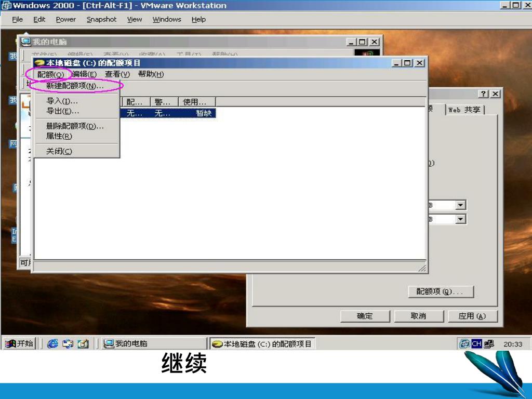Click the 20:33 clock in tray
This screenshot has height=399, width=532.
pyautogui.click(x=513, y=344)
